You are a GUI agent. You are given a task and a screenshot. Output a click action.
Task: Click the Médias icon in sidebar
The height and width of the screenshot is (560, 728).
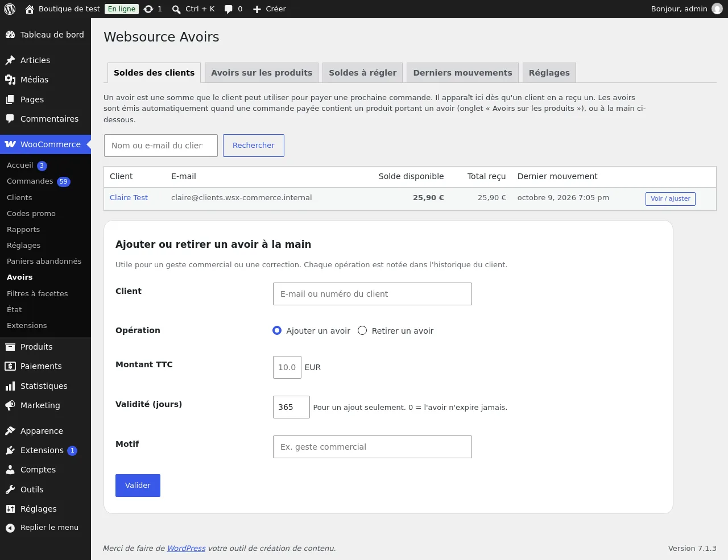[x=10, y=80]
